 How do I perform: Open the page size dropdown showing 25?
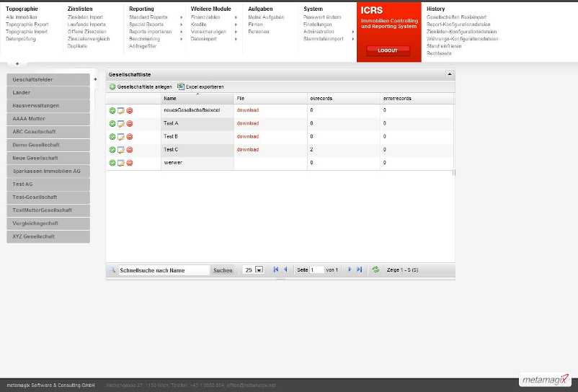point(259,270)
